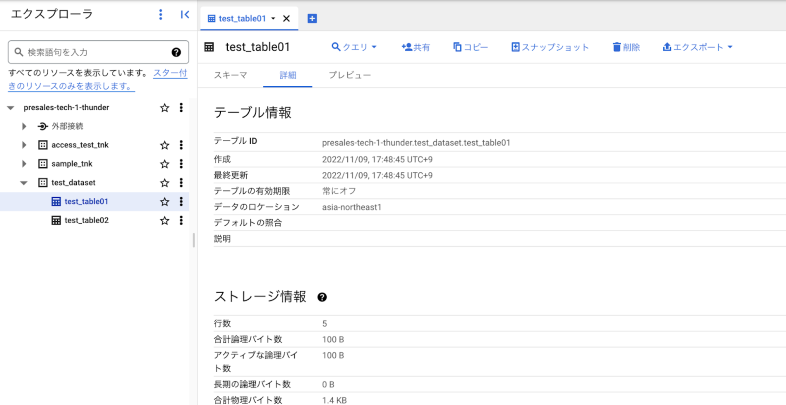Click storage info help icon
The image size is (786, 405).
tap(322, 298)
